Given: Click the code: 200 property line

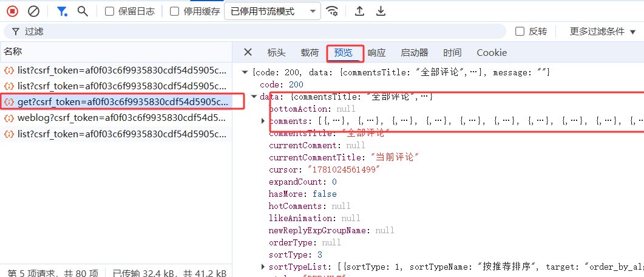Looking at the screenshot, I should pyautogui.click(x=282, y=84).
